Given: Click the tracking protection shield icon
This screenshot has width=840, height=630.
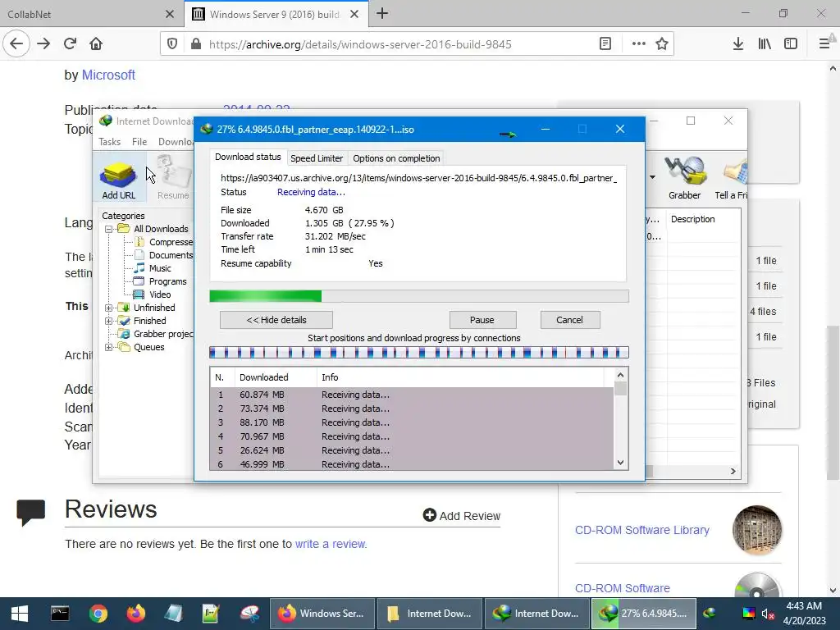Looking at the screenshot, I should [x=172, y=44].
